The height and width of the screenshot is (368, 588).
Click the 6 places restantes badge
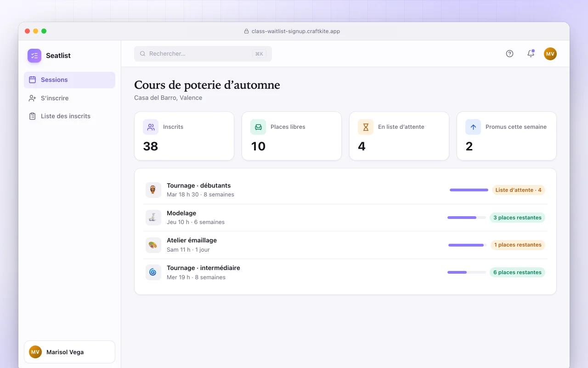[517, 272]
